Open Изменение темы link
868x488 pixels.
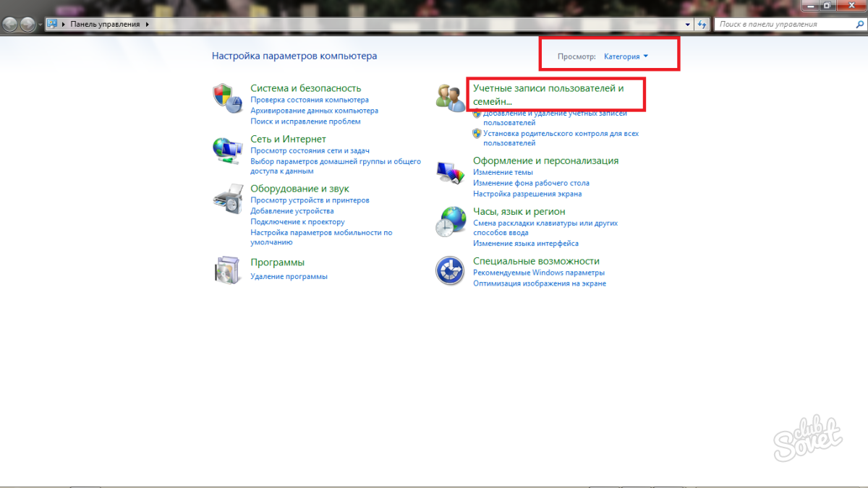coord(503,172)
